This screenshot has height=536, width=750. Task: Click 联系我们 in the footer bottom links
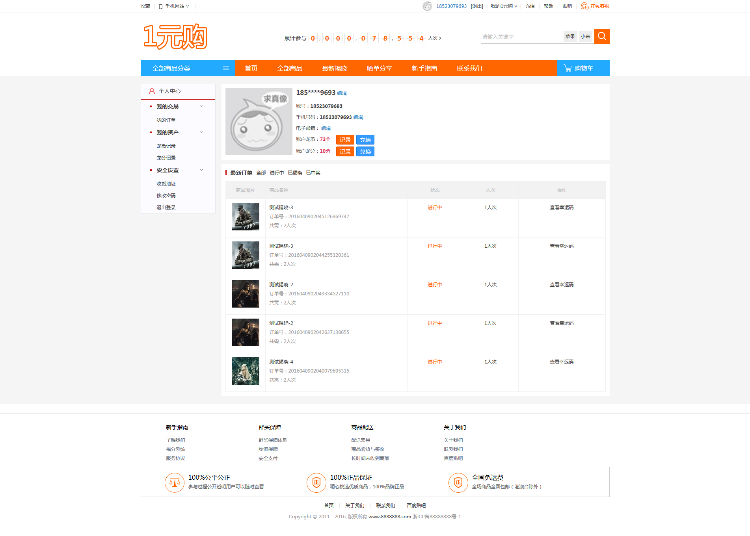click(x=385, y=505)
